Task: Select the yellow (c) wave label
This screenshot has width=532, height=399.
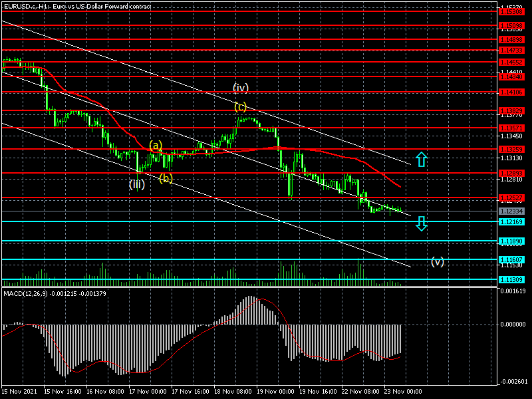Action: coord(240,106)
